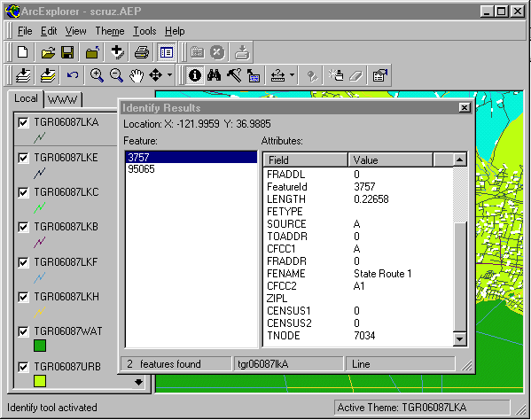The width and height of the screenshot is (531, 420).
Task: Open the pan direction dropdown arrow
Action: (169, 75)
